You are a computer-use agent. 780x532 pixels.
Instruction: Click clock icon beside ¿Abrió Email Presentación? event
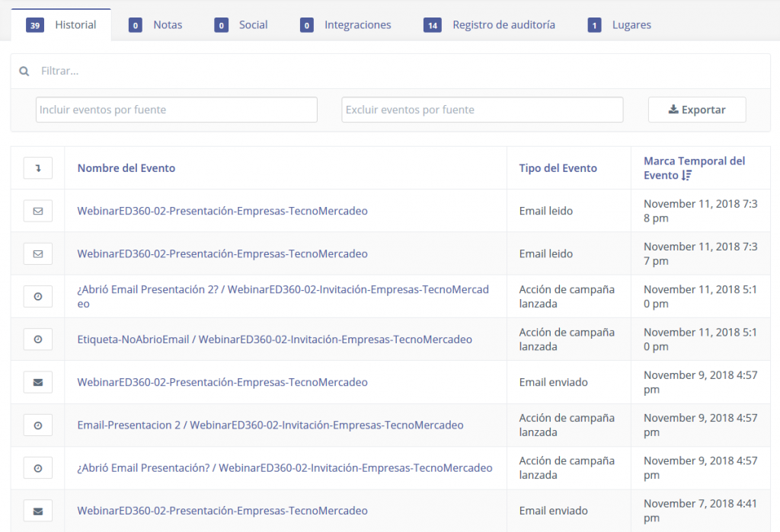point(38,468)
